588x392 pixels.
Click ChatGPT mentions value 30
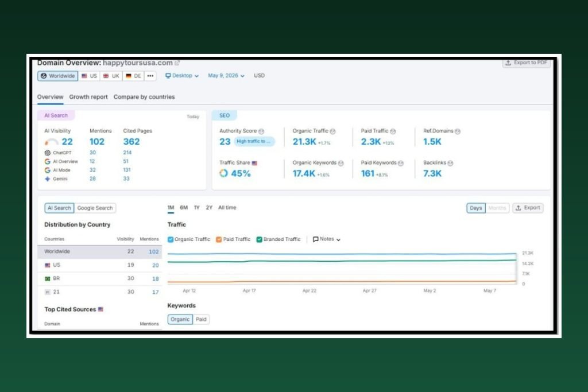[x=92, y=153]
